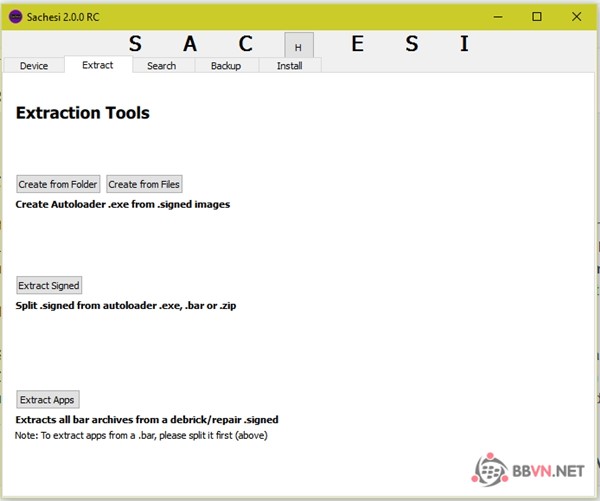600x501 pixels.
Task: Go to the Backup tab
Action: (x=226, y=66)
